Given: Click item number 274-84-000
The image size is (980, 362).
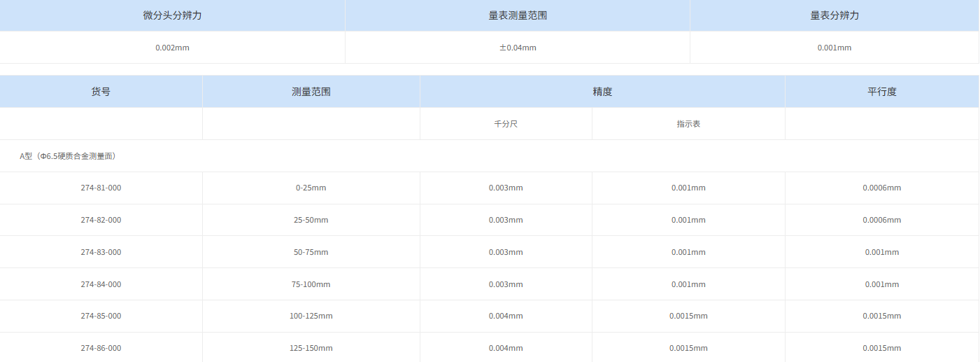Looking at the screenshot, I should click(x=101, y=284).
